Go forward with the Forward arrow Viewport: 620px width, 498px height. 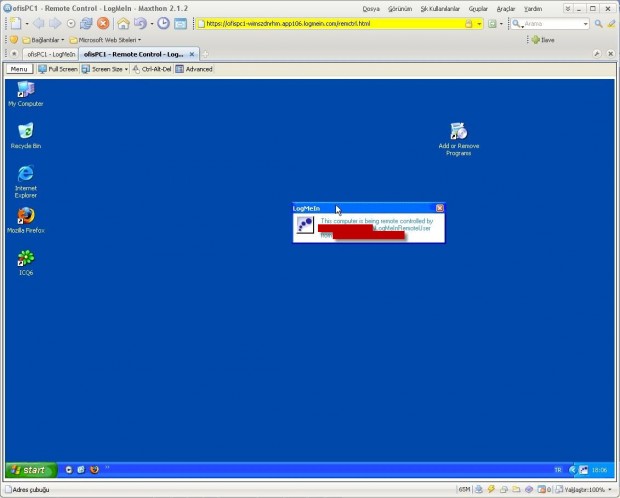coord(55,24)
